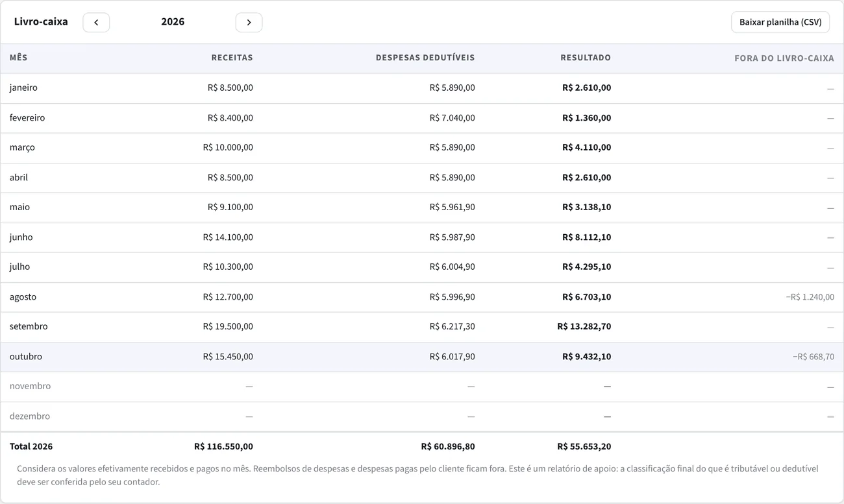Select the janeiro row label

(23, 88)
